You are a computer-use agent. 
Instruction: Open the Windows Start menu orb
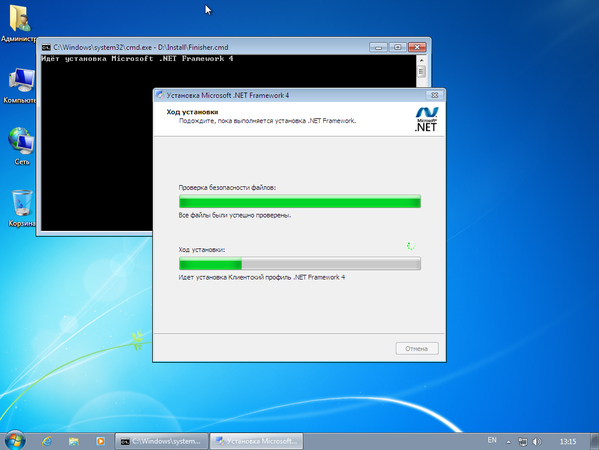[15, 441]
